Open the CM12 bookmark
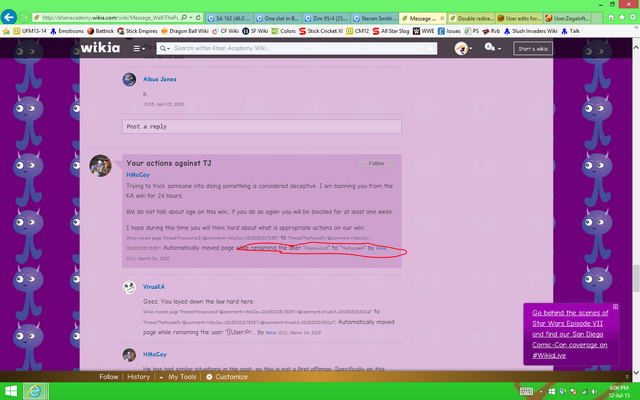This screenshot has width=640, height=400. point(357,31)
